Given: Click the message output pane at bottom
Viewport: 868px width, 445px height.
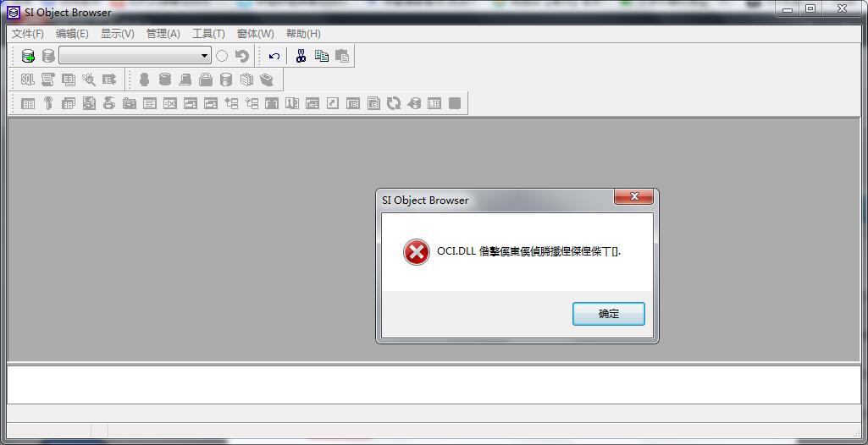Looking at the screenshot, I should click(434, 385).
